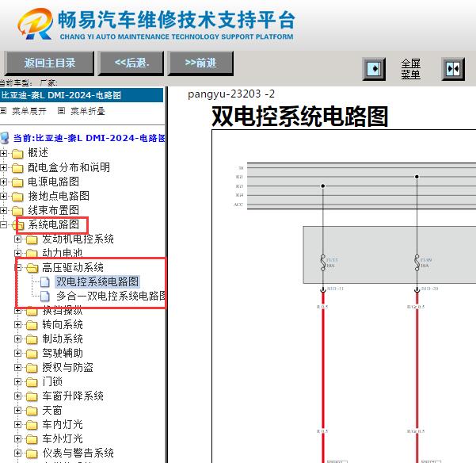Click the 菜单折叠 list icon
The image size is (476, 463).
pyautogui.click(x=61, y=110)
